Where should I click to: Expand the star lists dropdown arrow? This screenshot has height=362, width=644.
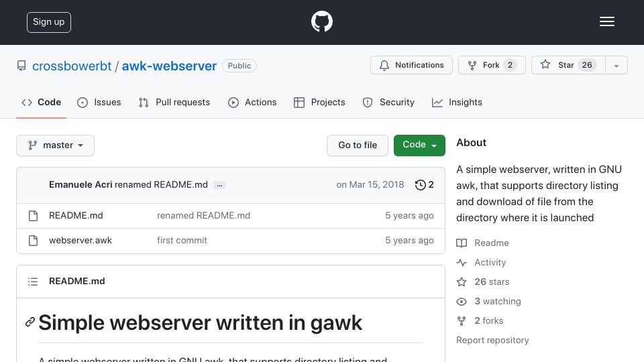pyautogui.click(x=616, y=66)
